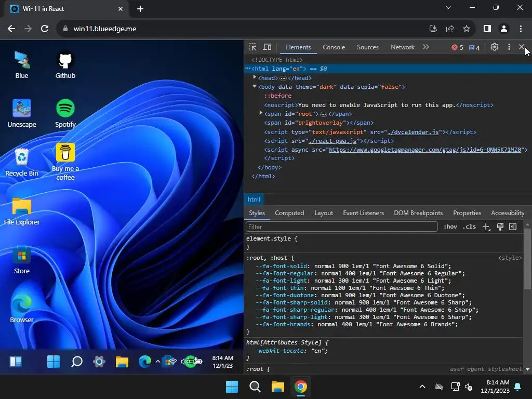Open Chrome side panel icon
532x399 pixels.
487,29
